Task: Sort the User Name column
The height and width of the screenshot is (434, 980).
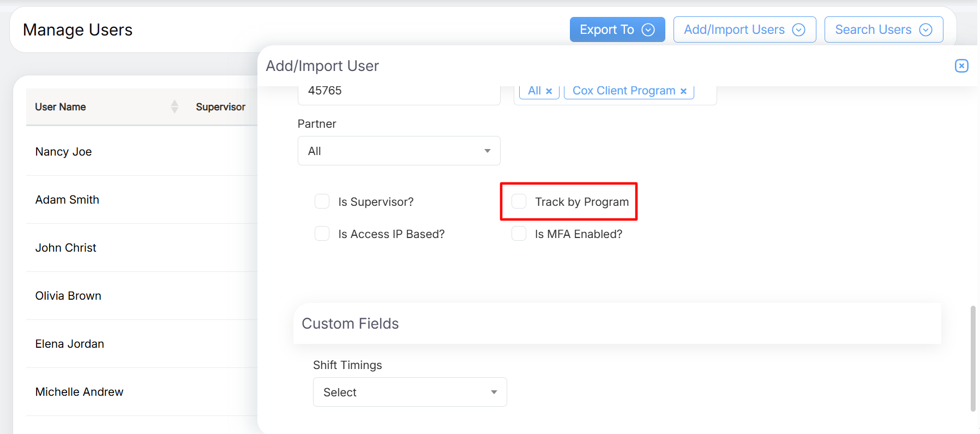Action: tap(175, 106)
